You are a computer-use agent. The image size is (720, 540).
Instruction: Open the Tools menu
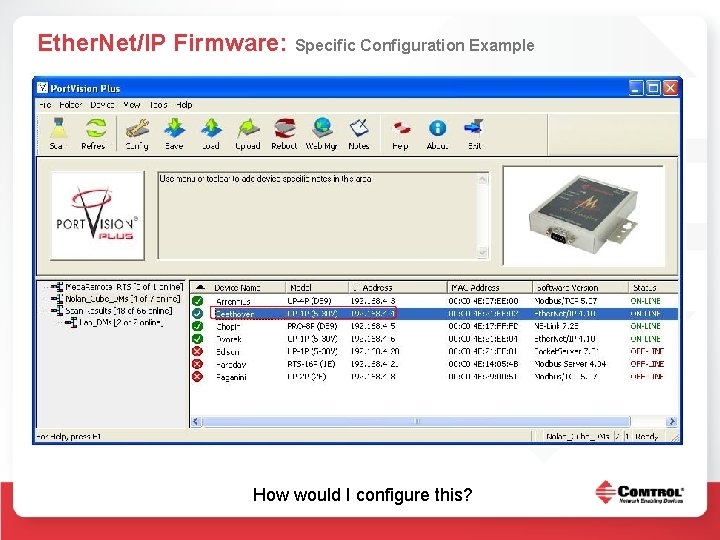[x=158, y=105]
